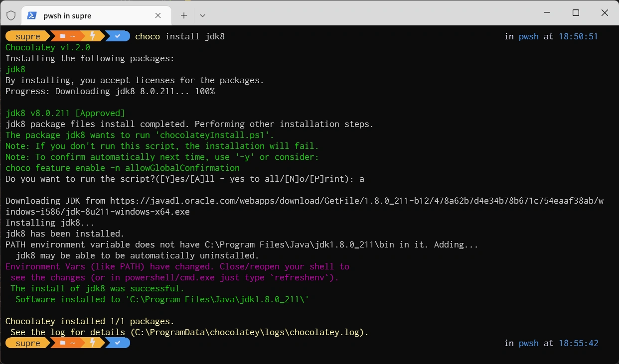Click the lightning bolt in the bottom prompt
619x364 pixels.
pyautogui.click(x=93, y=343)
